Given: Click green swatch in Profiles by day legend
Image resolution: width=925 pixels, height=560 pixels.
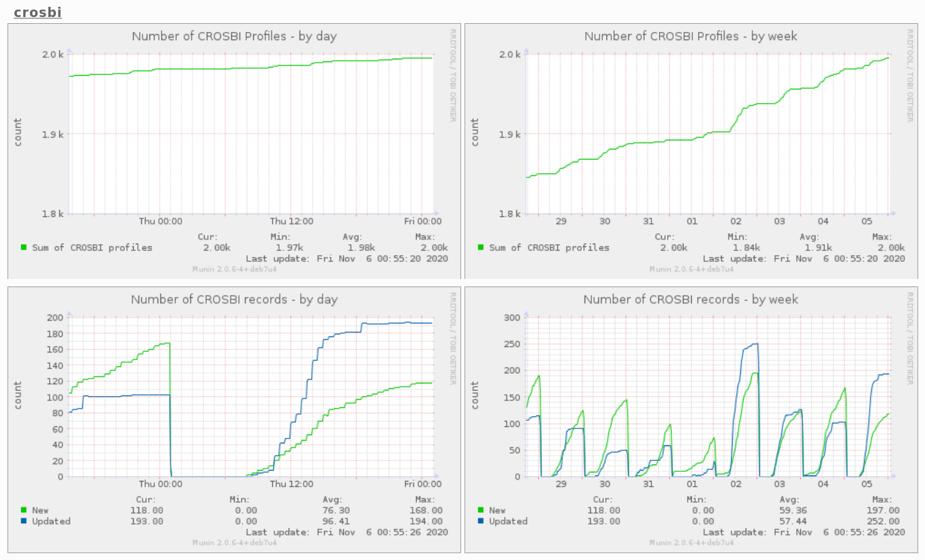Looking at the screenshot, I should coord(24,248).
